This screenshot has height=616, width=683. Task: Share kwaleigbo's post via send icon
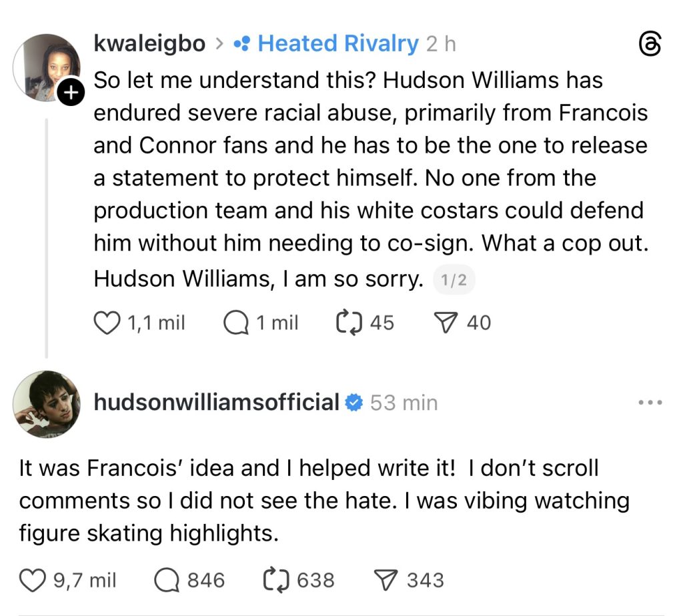pyautogui.click(x=444, y=323)
